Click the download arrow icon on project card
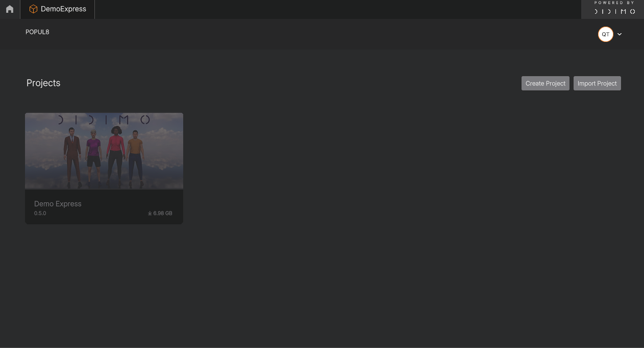 (150, 213)
